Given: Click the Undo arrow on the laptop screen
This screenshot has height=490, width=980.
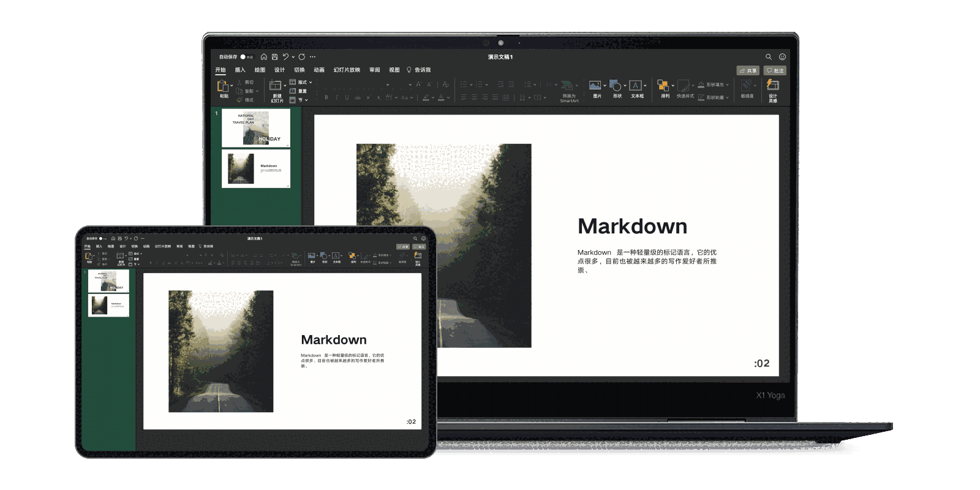Looking at the screenshot, I should coord(285,57).
